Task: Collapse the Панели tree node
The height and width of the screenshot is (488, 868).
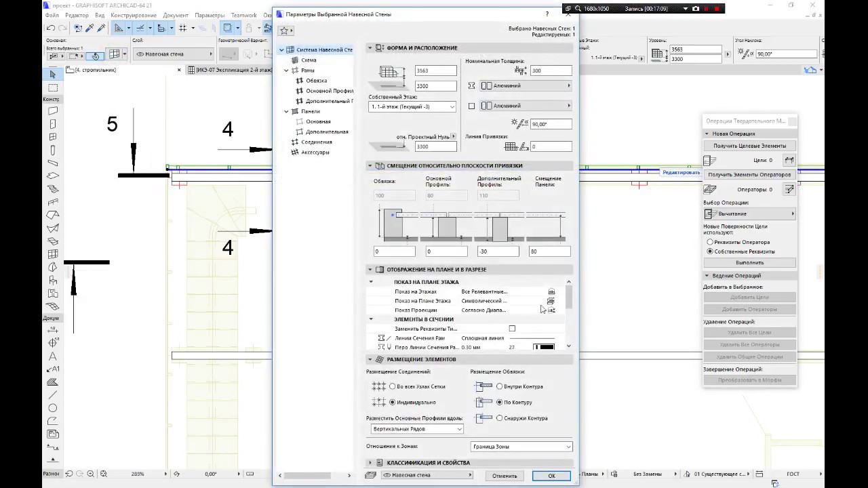Action: click(287, 112)
